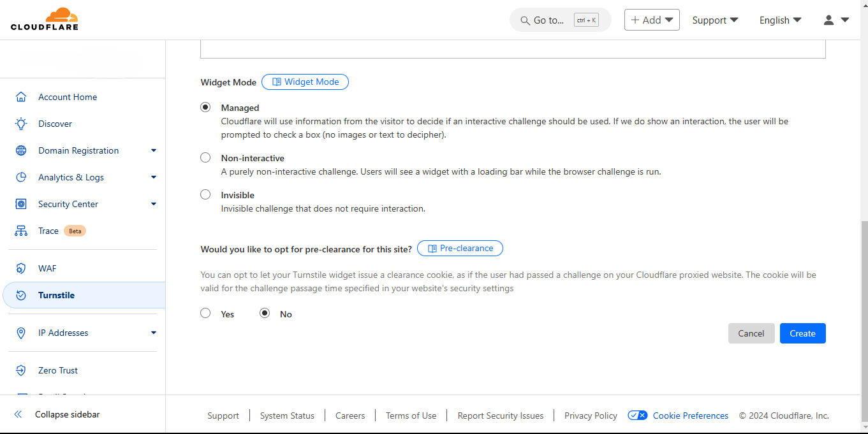Open the Privacy Policy link
The height and width of the screenshot is (434, 868).
591,416
